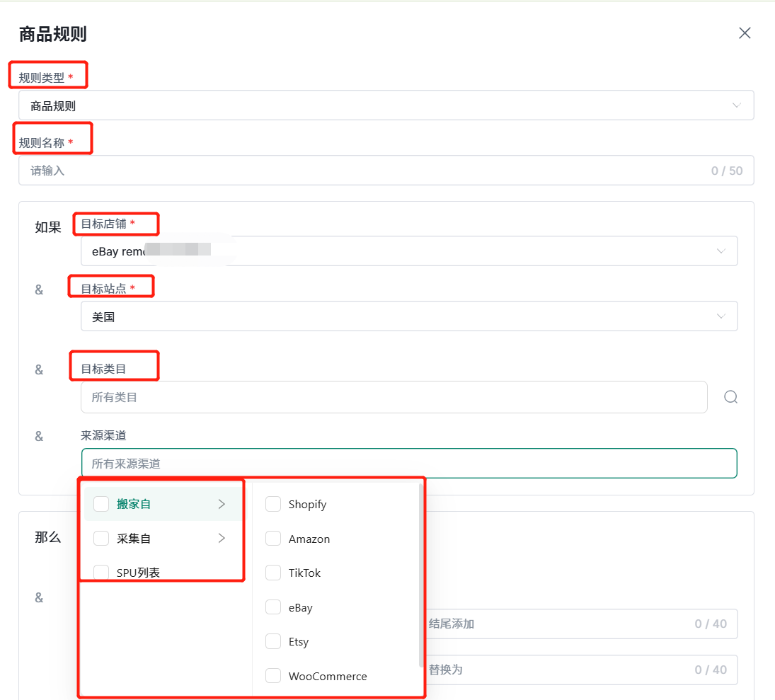Click the 所有来源渠道 source field

[x=408, y=464]
